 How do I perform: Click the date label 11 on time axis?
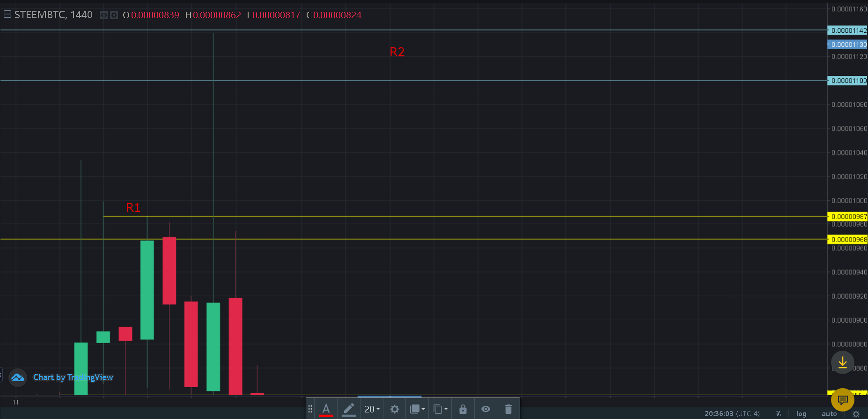pos(16,402)
